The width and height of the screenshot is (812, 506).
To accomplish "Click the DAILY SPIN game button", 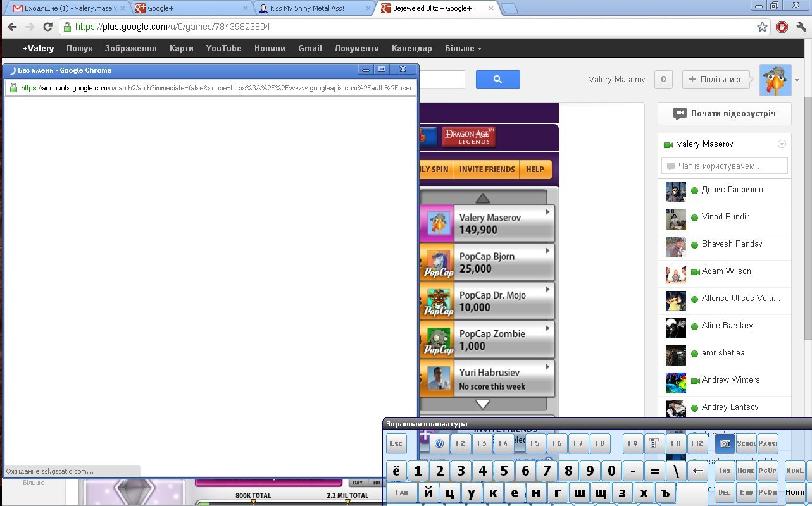I will (437, 170).
